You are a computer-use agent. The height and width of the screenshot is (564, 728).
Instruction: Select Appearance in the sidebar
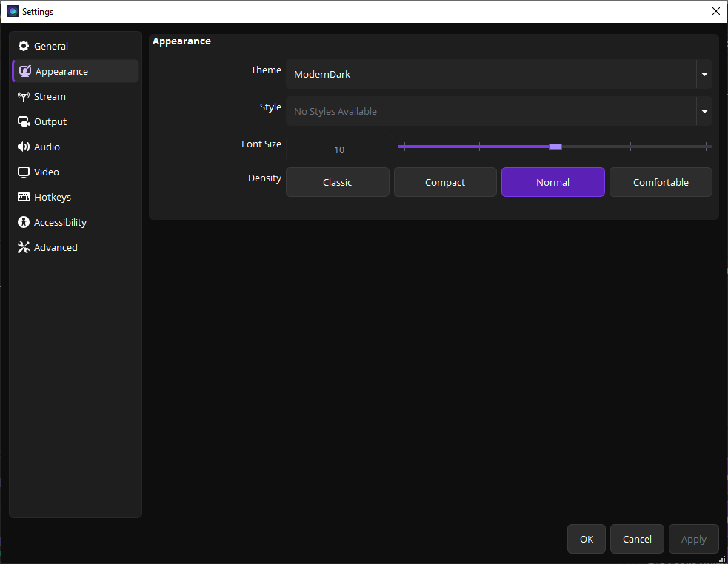[x=76, y=71]
